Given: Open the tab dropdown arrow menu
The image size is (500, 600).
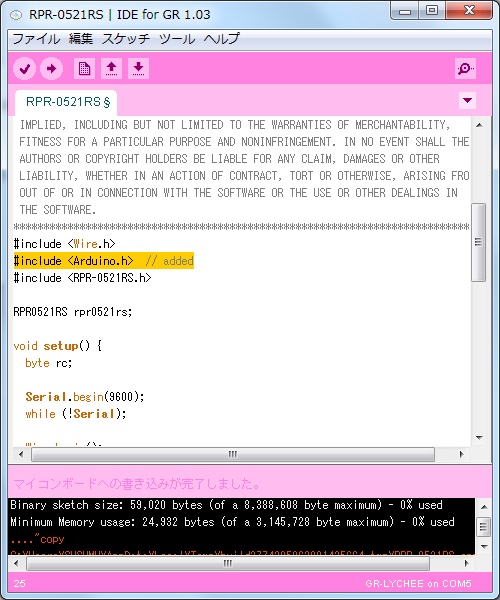Looking at the screenshot, I should 467,101.
